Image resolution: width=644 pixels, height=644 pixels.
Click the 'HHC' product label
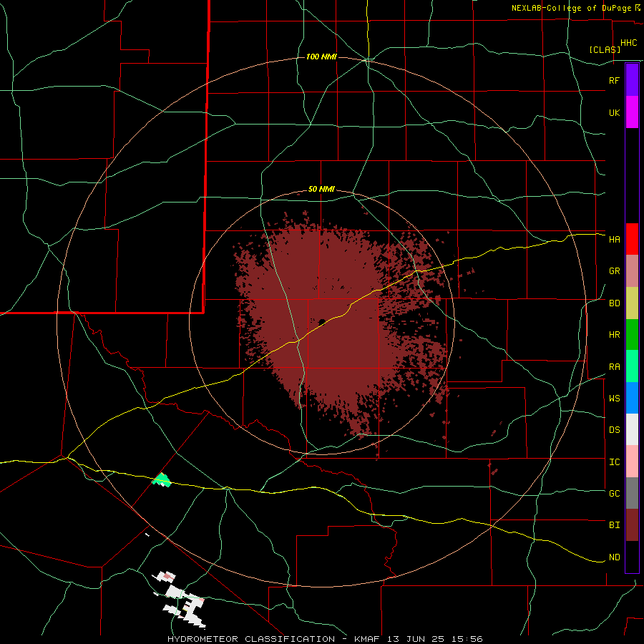click(x=629, y=43)
